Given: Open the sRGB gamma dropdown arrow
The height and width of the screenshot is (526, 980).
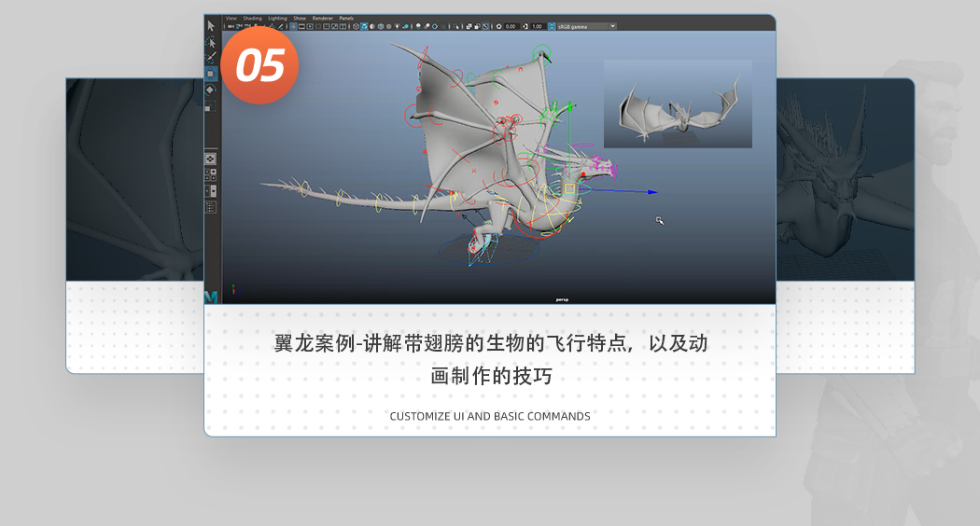Looking at the screenshot, I should click(x=613, y=26).
